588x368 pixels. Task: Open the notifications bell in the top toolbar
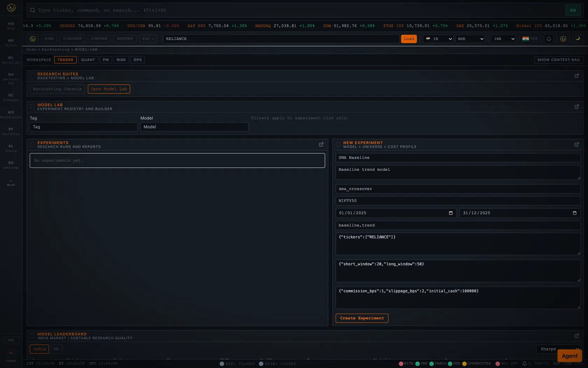(549, 39)
